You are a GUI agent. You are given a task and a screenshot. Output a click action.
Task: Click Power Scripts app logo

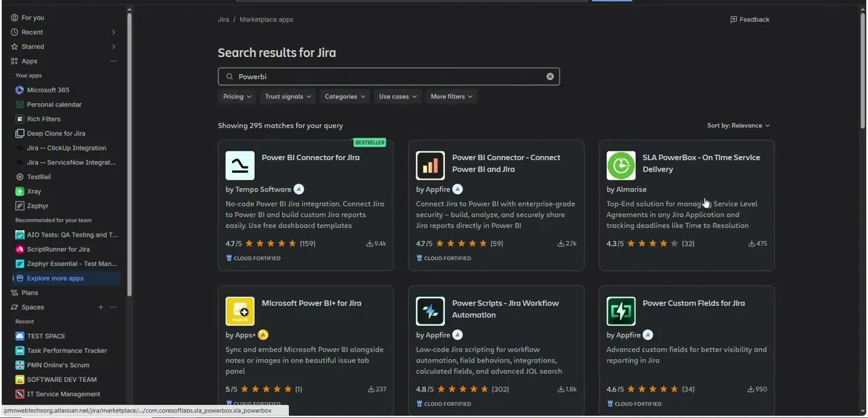[x=431, y=311]
